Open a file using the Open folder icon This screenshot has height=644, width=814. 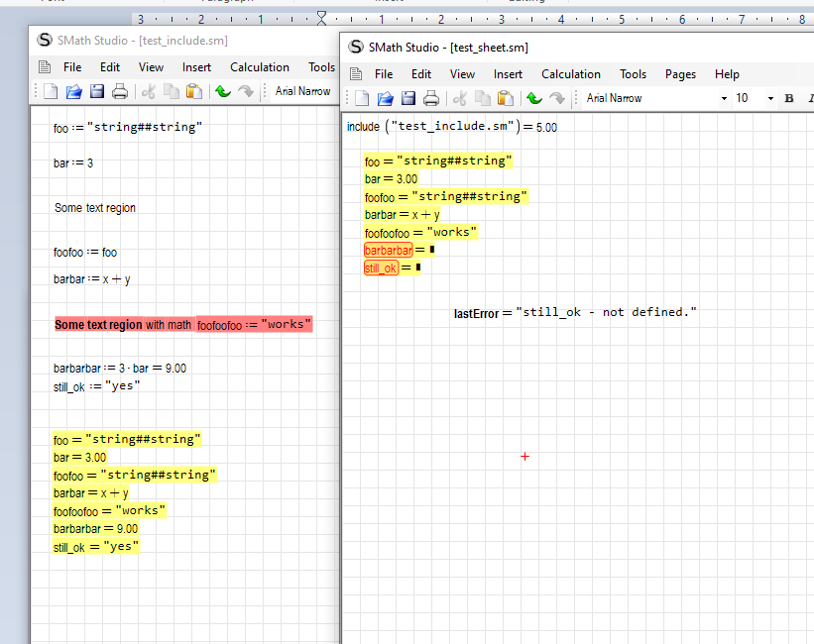coord(386,97)
